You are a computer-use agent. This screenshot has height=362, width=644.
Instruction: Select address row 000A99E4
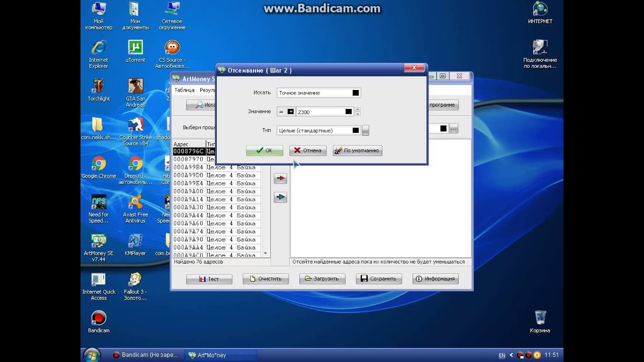(216, 184)
